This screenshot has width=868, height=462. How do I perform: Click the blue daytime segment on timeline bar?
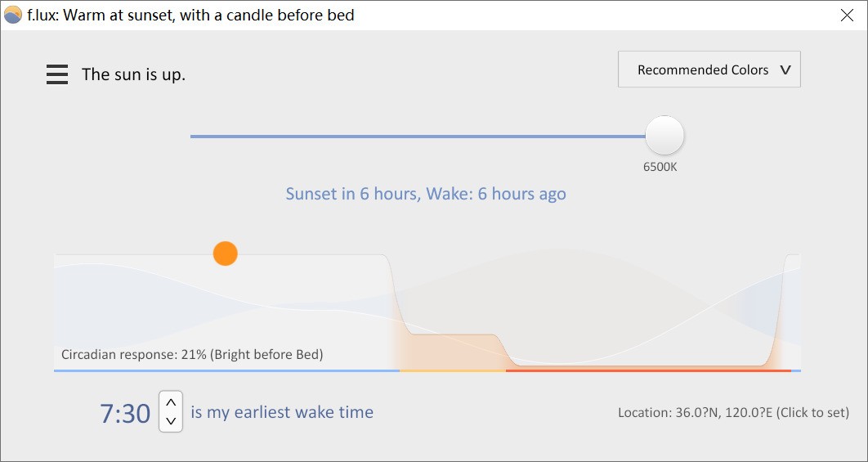(x=226, y=370)
